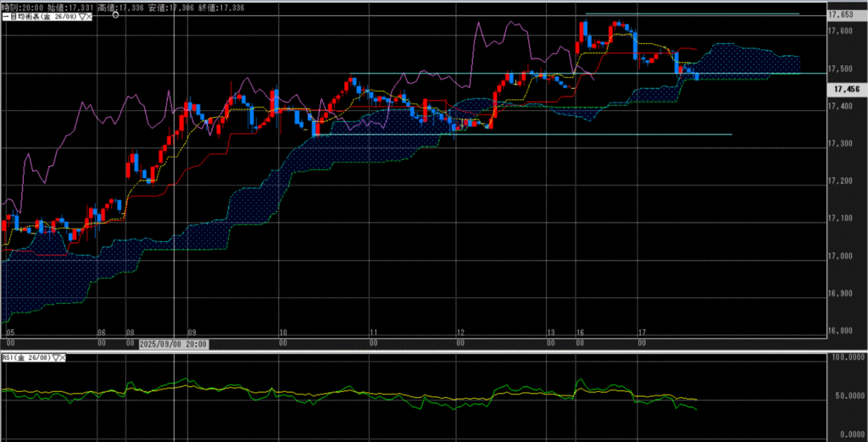Click the RSI(金 26/08) panel label

coord(26,359)
